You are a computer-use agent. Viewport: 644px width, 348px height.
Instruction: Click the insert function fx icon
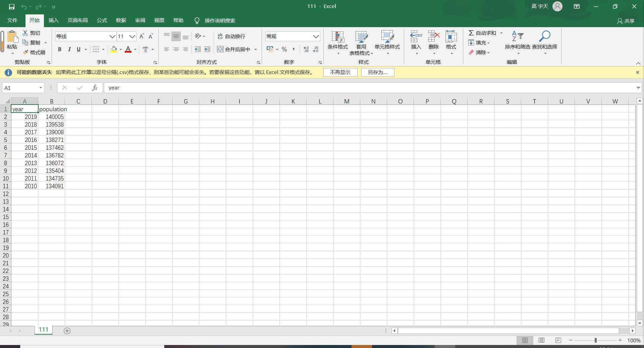(95, 88)
